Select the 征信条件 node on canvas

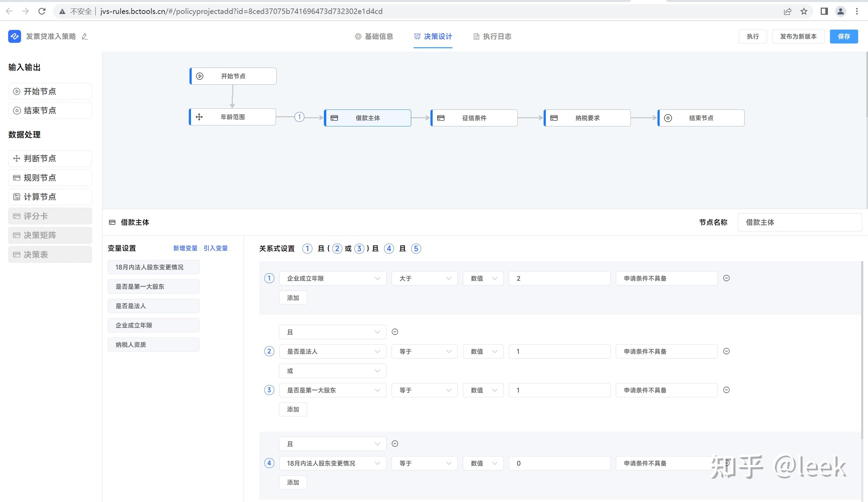coord(474,118)
